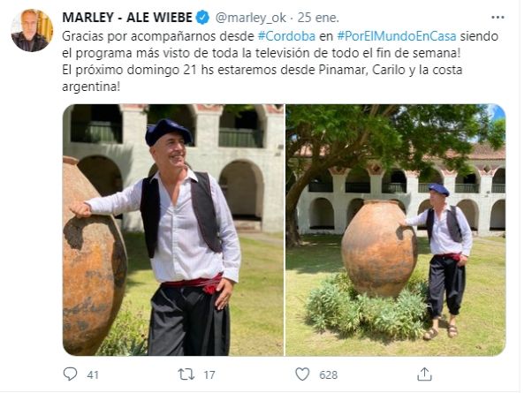The width and height of the screenshot is (532, 393).
Task: Open the #Cordoba hashtag link
Action: tap(286, 36)
